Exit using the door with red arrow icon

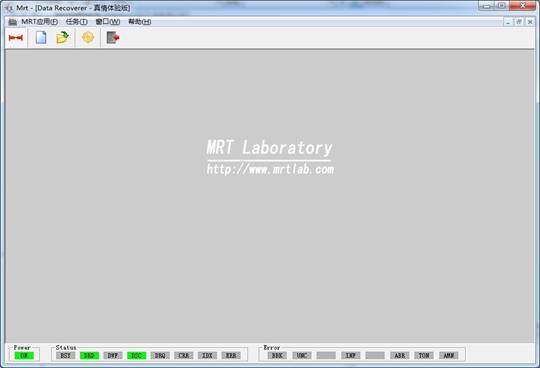pos(113,38)
